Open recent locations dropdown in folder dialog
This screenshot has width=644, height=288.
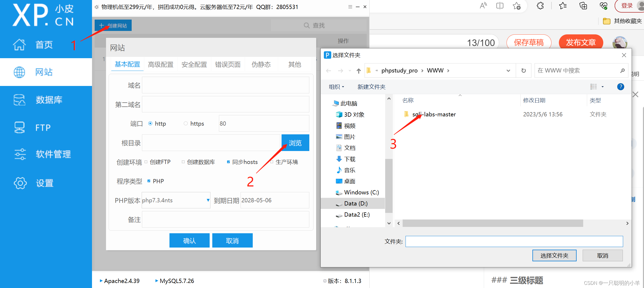350,71
